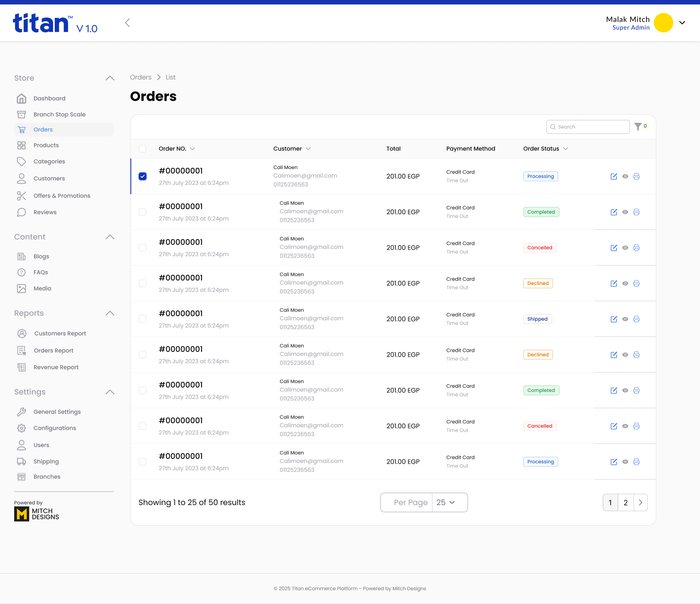Click the Reviews speech bubble icon
This screenshot has height=604, width=700.
click(x=21, y=212)
